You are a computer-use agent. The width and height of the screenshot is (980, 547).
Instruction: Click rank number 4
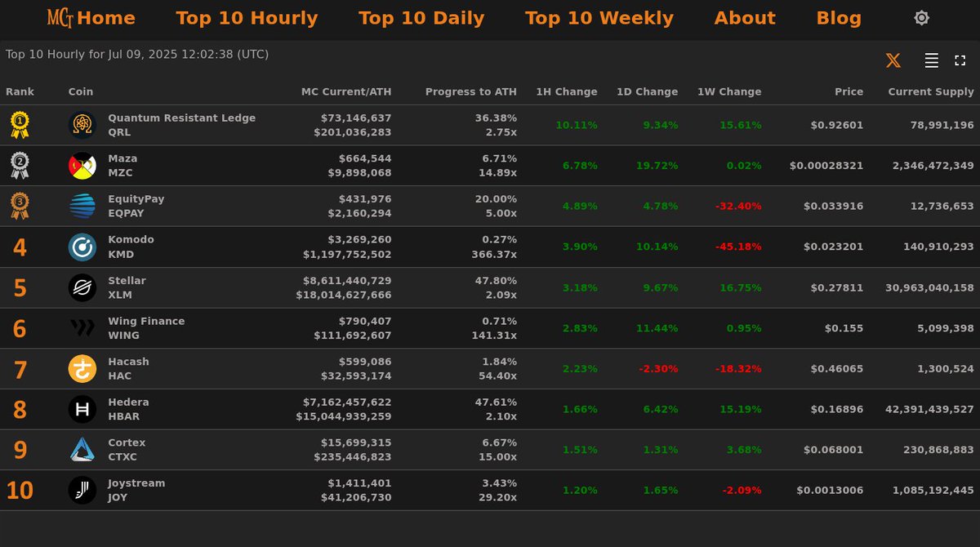[x=20, y=247]
